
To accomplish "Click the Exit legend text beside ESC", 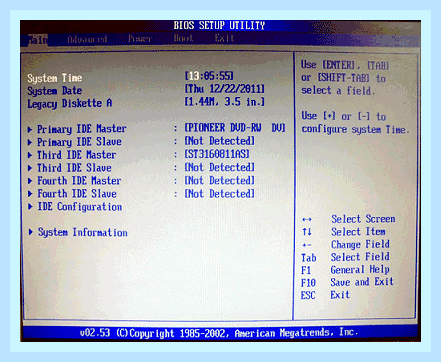I will [340, 295].
